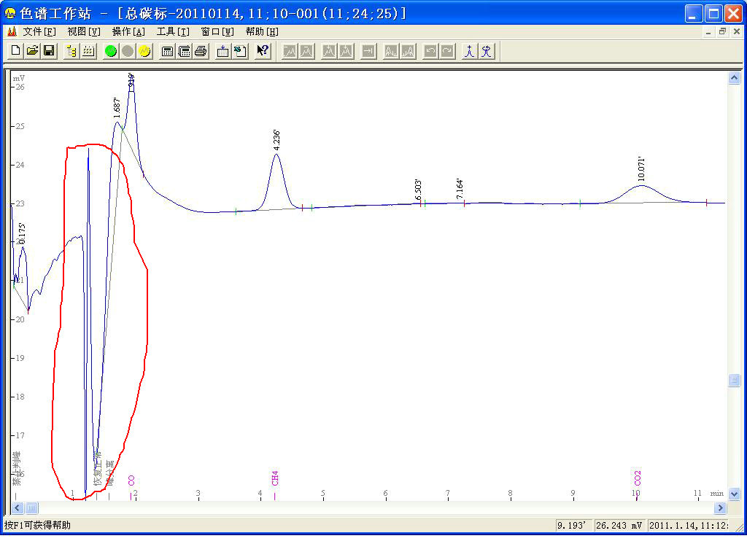Select the 6.503' peak label
Viewport: 747px width, 560px height.
coord(418,190)
